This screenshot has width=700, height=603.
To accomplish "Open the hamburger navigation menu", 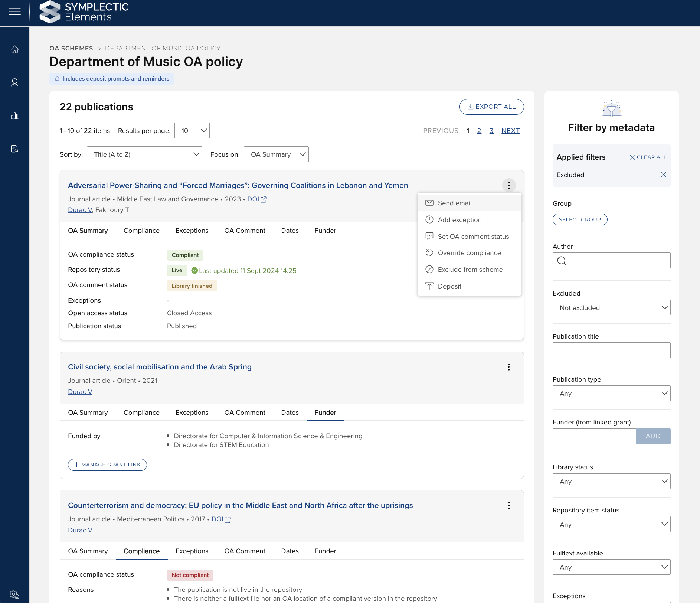I will (x=14, y=12).
